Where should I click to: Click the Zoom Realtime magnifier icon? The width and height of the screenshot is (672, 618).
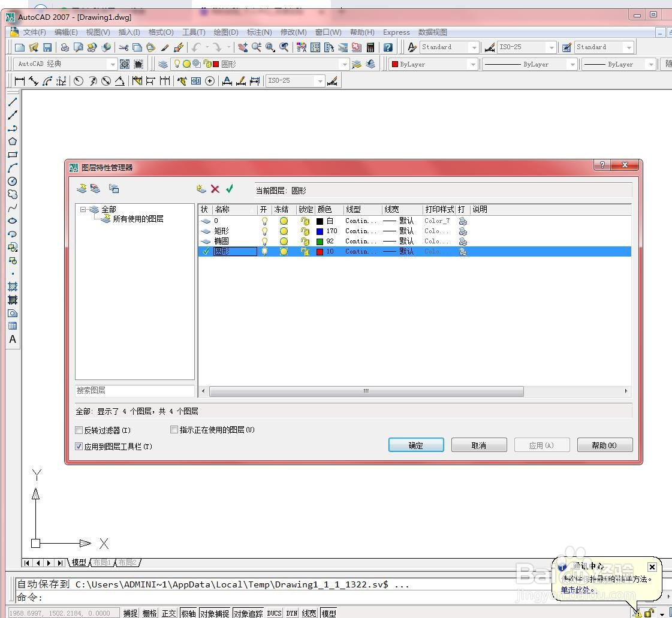[257, 47]
